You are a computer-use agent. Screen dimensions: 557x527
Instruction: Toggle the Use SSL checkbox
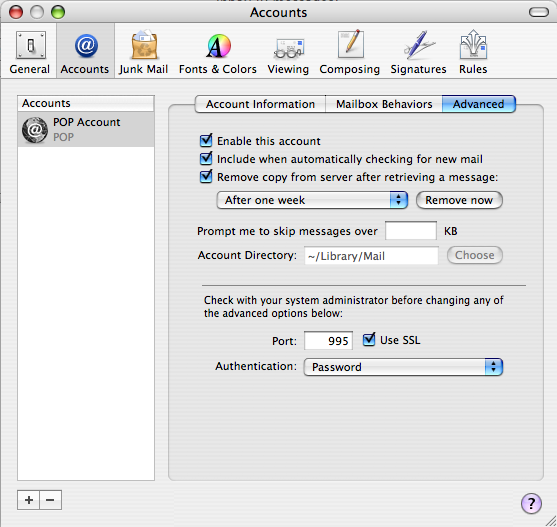point(369,339)
